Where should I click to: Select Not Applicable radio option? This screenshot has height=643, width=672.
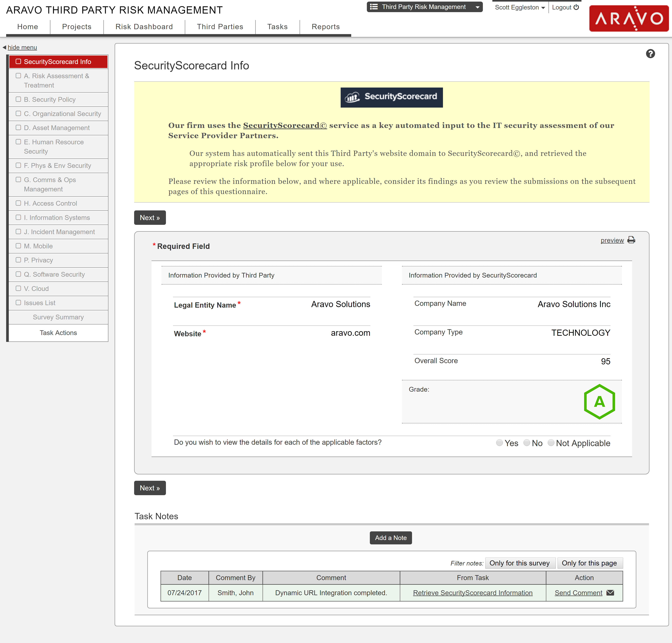click(x=551, y=443)
